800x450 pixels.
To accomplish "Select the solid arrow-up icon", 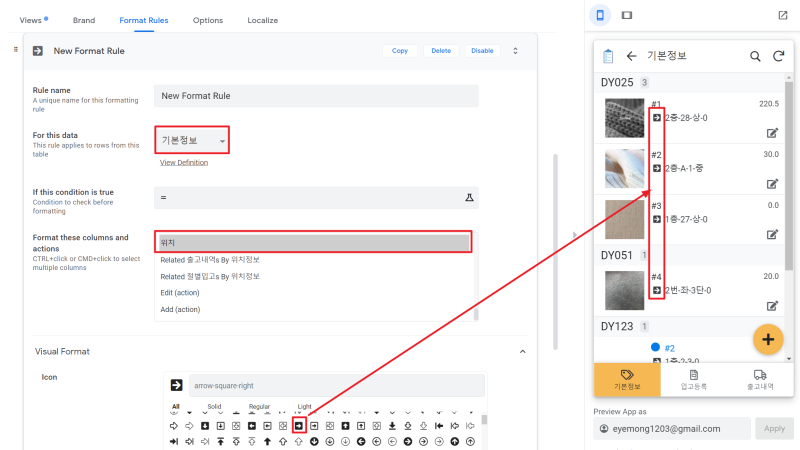I will click(x=267, y=441).
